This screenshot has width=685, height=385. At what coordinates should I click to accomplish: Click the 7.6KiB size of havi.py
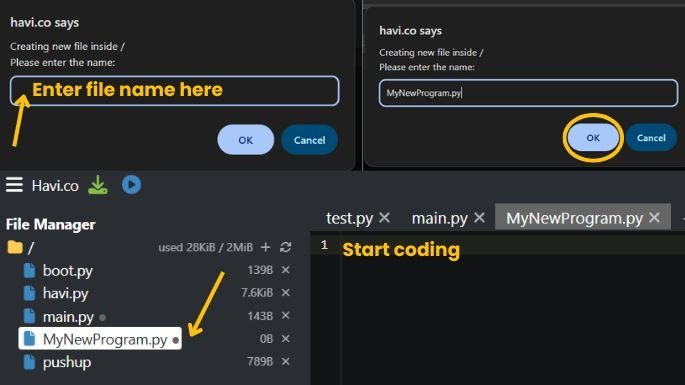click(x=257, y=292)
